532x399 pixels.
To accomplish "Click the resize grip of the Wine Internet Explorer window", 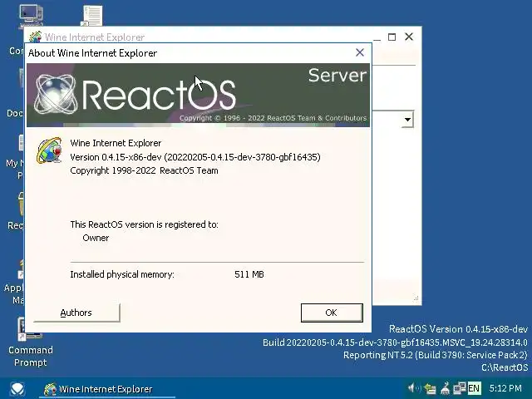I will 416,298.
